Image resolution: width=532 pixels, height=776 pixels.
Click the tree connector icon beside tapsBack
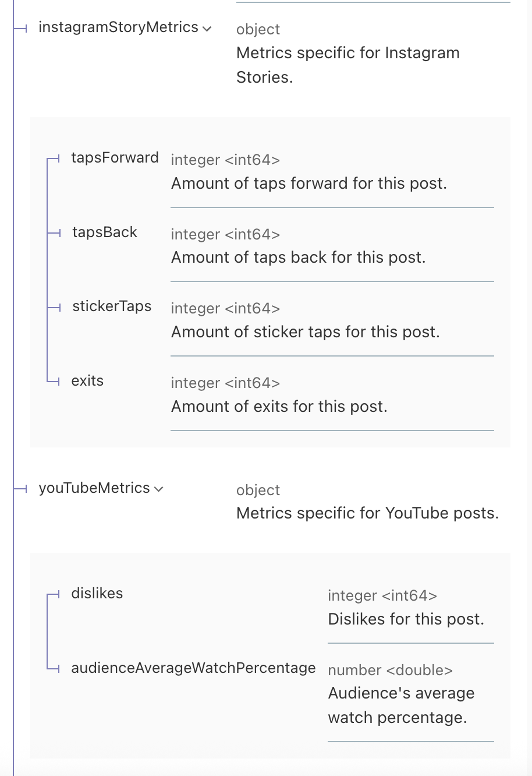(x=54, y=232)
